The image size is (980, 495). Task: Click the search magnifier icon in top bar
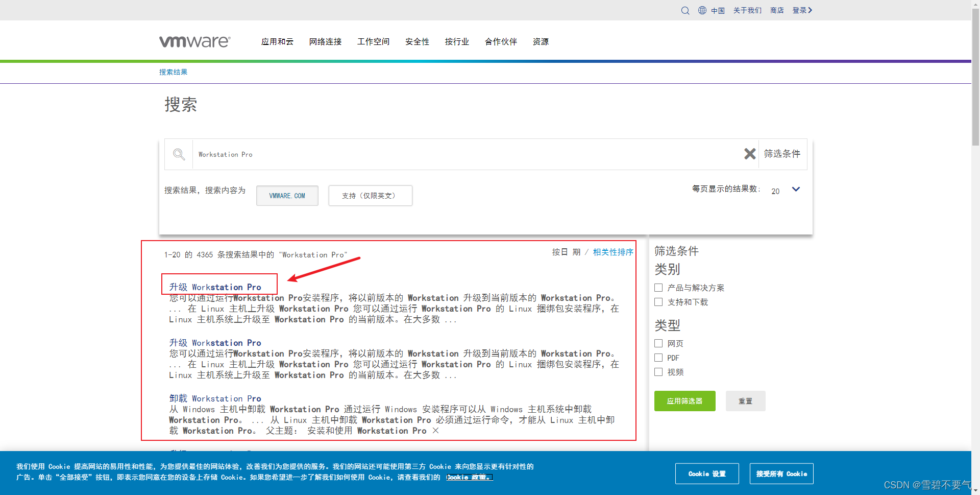point(685,11)
